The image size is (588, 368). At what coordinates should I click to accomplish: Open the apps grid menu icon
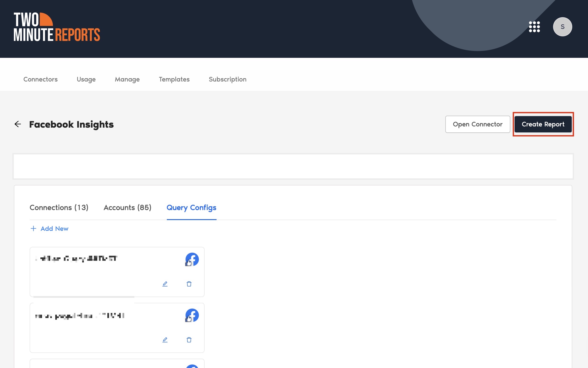(x=534, y=27)
